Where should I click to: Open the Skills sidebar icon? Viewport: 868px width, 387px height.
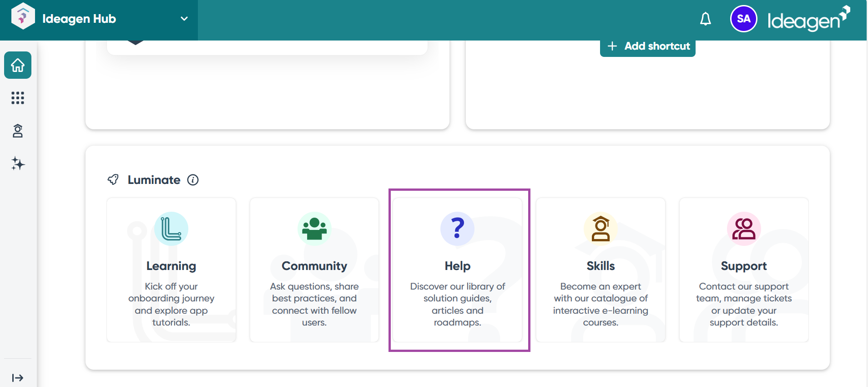click(18, 131)
